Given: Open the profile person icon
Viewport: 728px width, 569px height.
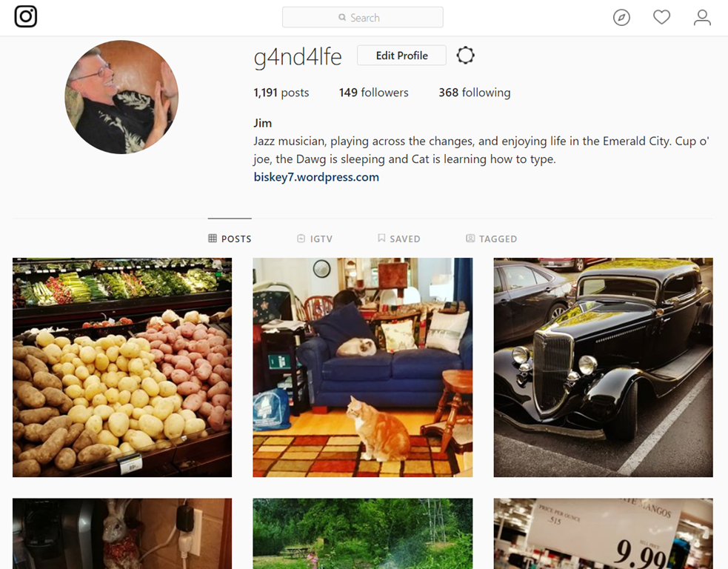Looking at the screenshot, I should 702,18.
